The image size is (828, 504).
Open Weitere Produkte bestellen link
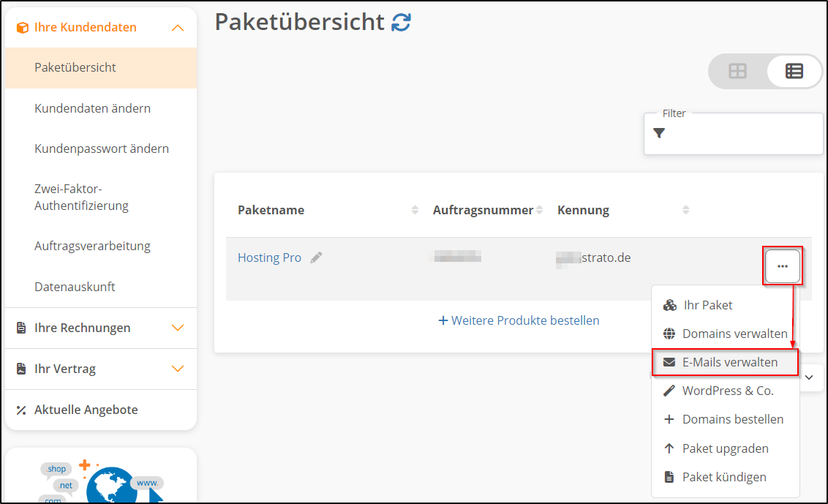pyautogui.click(x=519, y=320)
